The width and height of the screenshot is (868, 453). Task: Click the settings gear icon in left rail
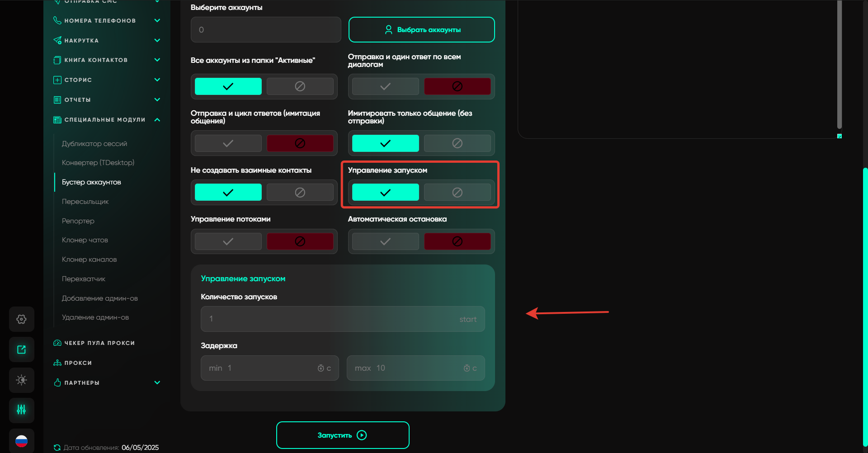(x=21, y=319)
